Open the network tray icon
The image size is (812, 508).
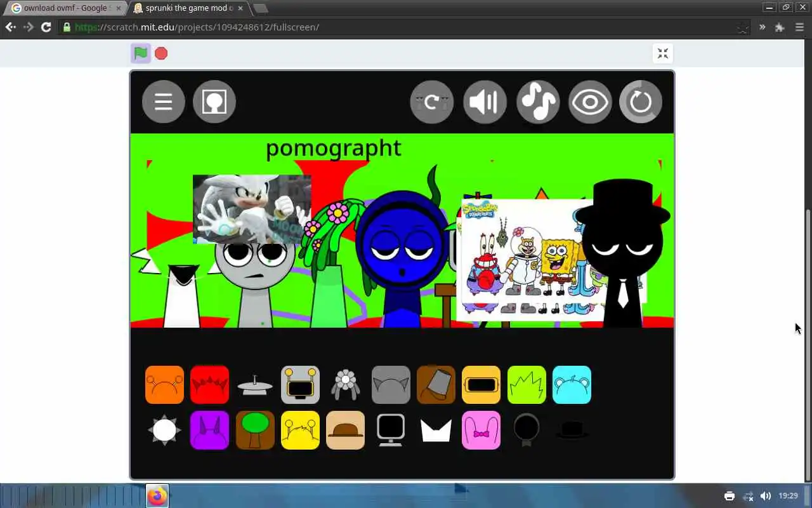tap(748, 496)
